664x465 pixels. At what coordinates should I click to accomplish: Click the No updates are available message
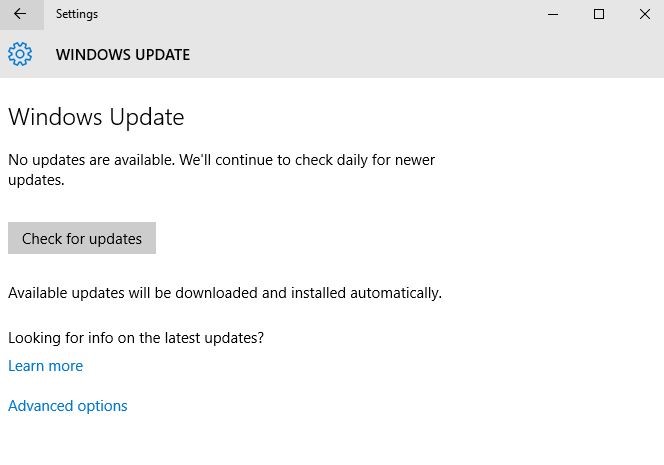[x=221, y=170]
